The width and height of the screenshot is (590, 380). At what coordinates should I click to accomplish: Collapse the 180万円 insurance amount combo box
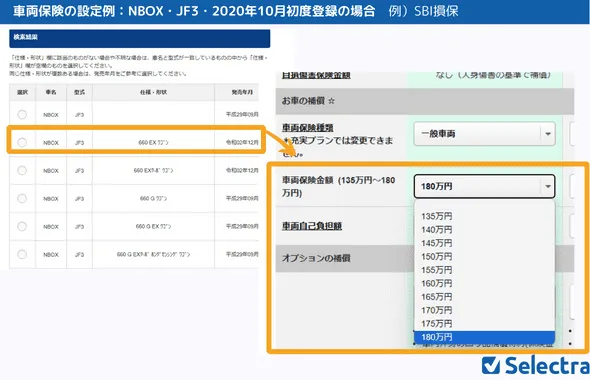click(x=484, y=186)
